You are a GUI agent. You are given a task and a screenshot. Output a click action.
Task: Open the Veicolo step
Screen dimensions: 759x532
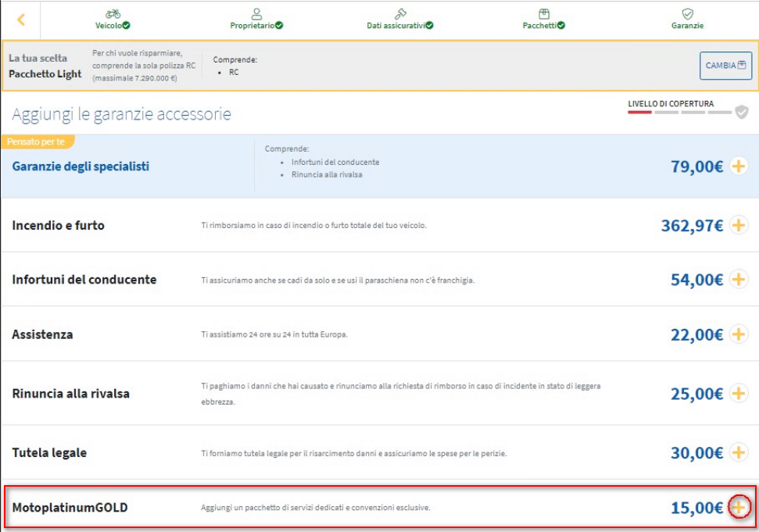(113, 20)
